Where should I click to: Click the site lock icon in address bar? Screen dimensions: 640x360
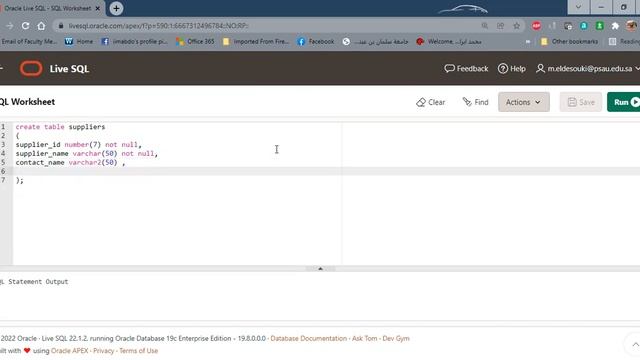(61, 26)
